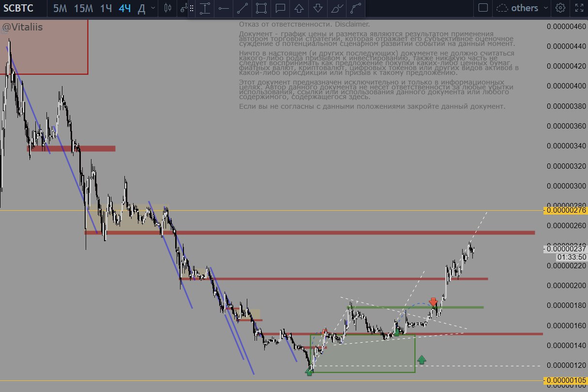
Task: Click the 0.00000300 price scale value
Action: pyautogui.click(x=566, y=186)
